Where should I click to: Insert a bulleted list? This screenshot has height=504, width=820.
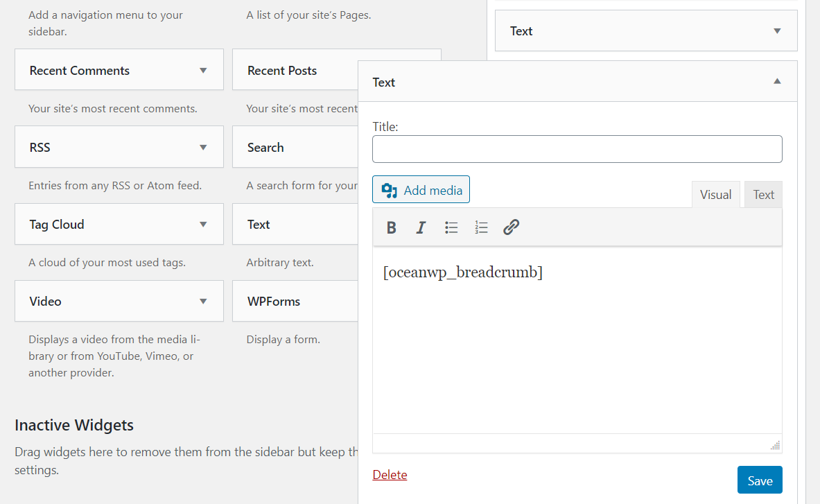click(x=451, y=227)
